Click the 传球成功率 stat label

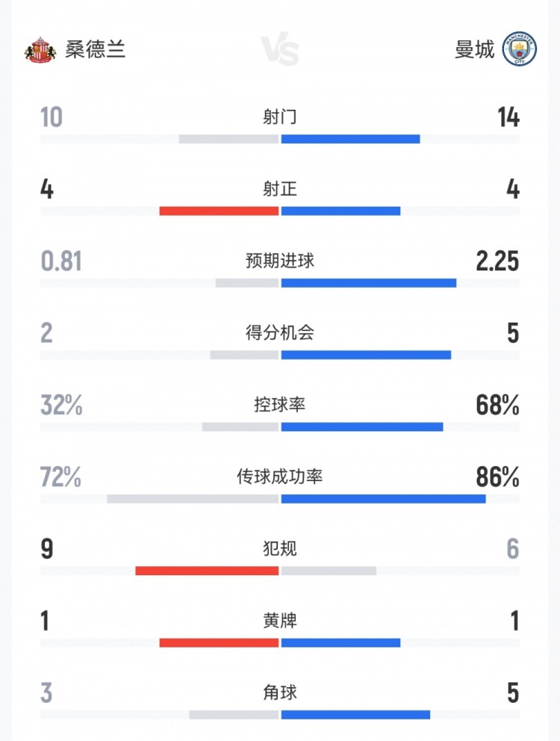point(280,477)
